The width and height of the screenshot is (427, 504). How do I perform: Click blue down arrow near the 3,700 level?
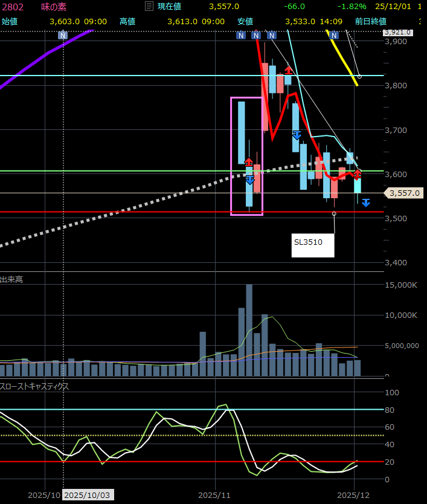[297, 135]
